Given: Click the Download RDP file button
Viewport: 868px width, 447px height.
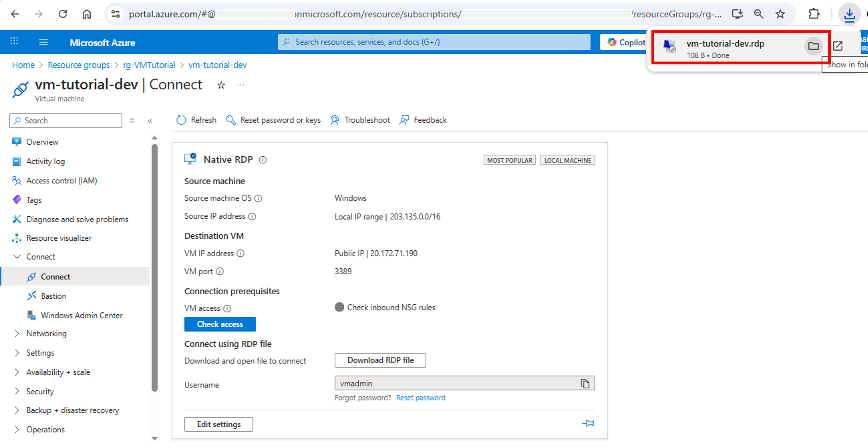Looking at the screenshot, I should pos(380,360).
